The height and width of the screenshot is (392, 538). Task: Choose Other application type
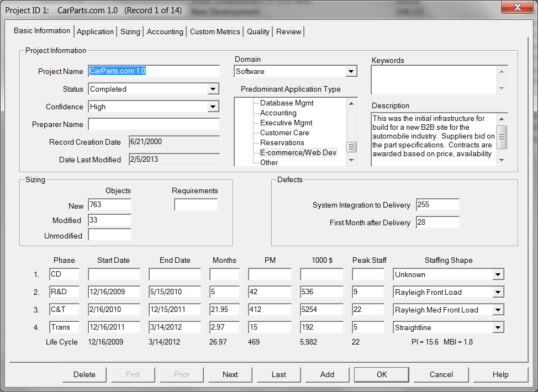(x=269, y=162)
